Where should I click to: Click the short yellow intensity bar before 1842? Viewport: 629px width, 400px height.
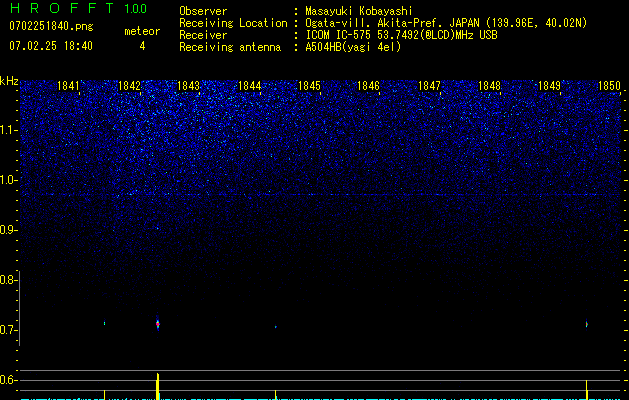[x=104, y=395]
